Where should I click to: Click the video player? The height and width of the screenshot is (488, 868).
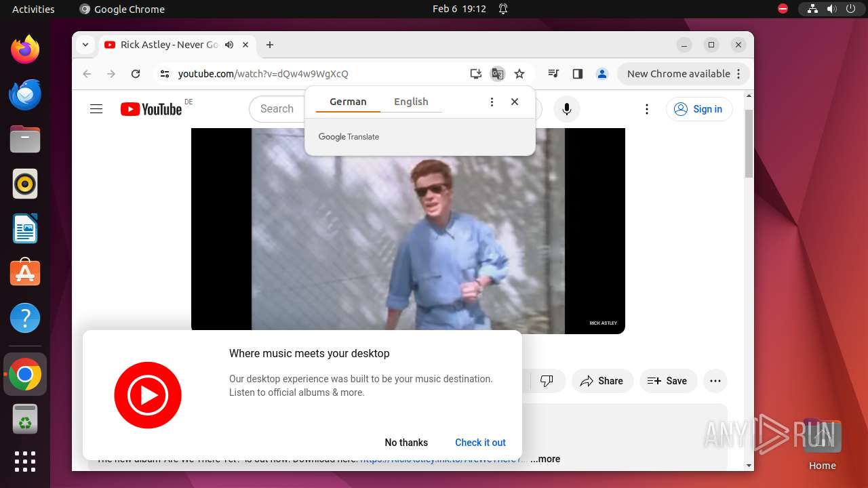tap(408, 230)
